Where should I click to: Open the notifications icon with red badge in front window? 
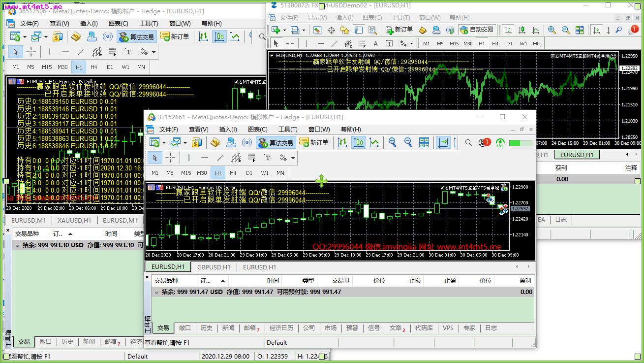[x=485, y=142]
